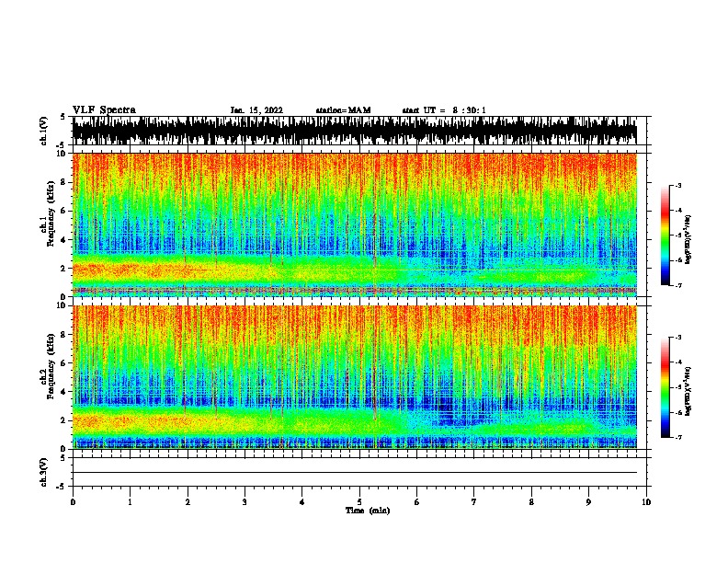Click the log(PSD) label beside ch.2 color bar
This screenshot has height=563, width=728.
tap(688, 391)
